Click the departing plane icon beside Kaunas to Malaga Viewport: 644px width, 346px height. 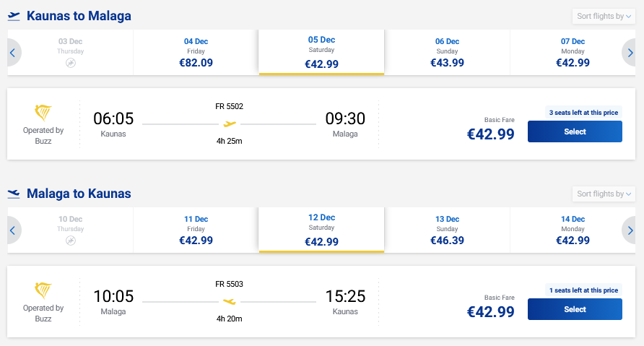pos(14,16)
